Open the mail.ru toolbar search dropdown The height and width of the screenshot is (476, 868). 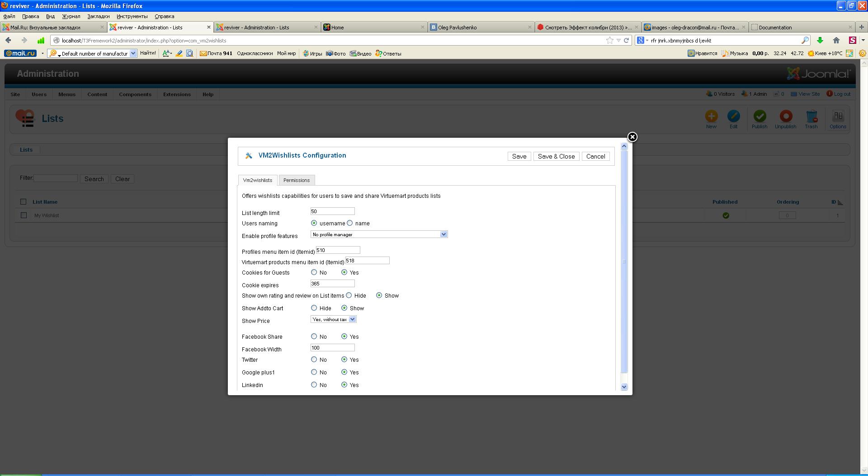click(x=133, y=53)
